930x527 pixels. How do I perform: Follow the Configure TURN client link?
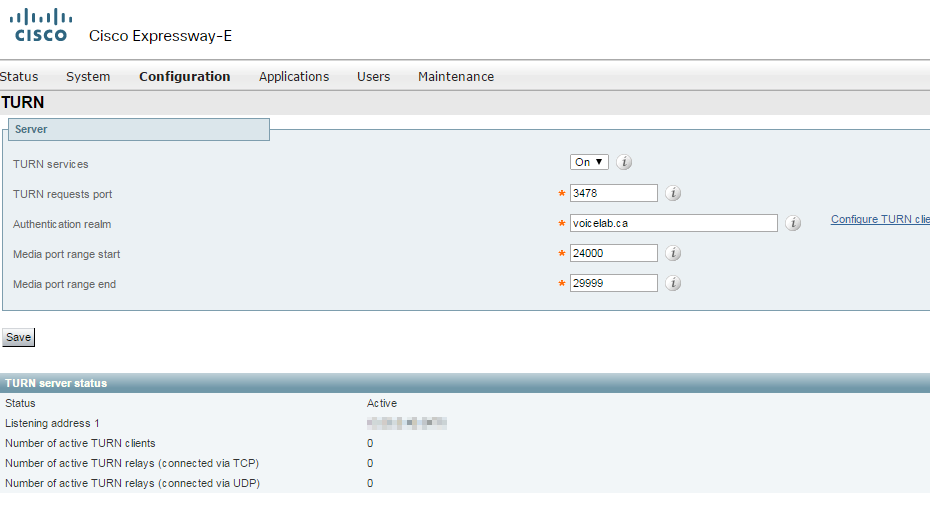click(880, 219)
